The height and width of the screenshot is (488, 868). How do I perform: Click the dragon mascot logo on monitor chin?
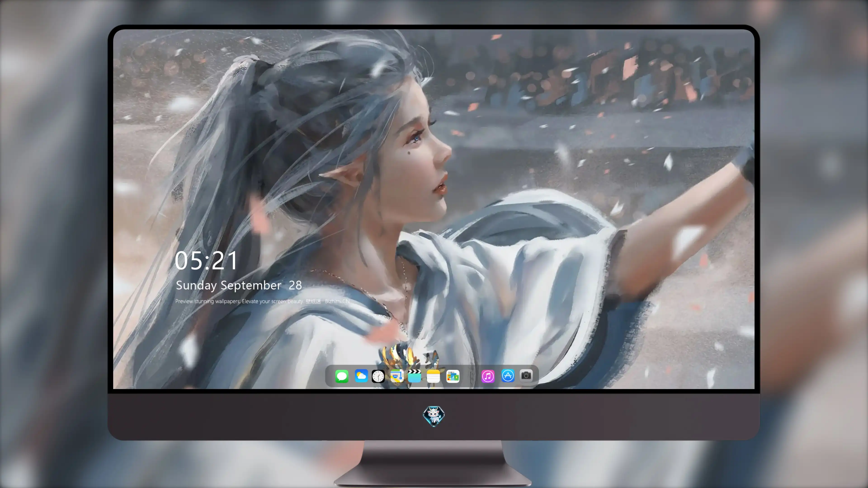[x=434, y=416]
